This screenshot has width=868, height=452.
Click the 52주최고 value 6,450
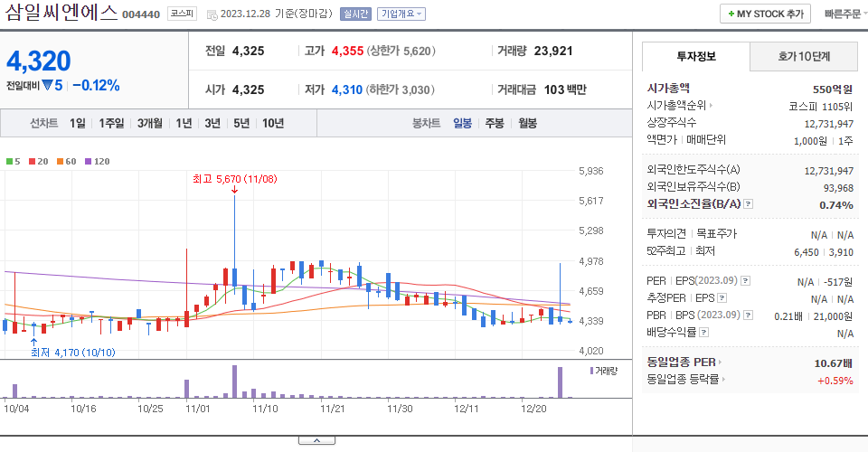(x=806, y=252)
